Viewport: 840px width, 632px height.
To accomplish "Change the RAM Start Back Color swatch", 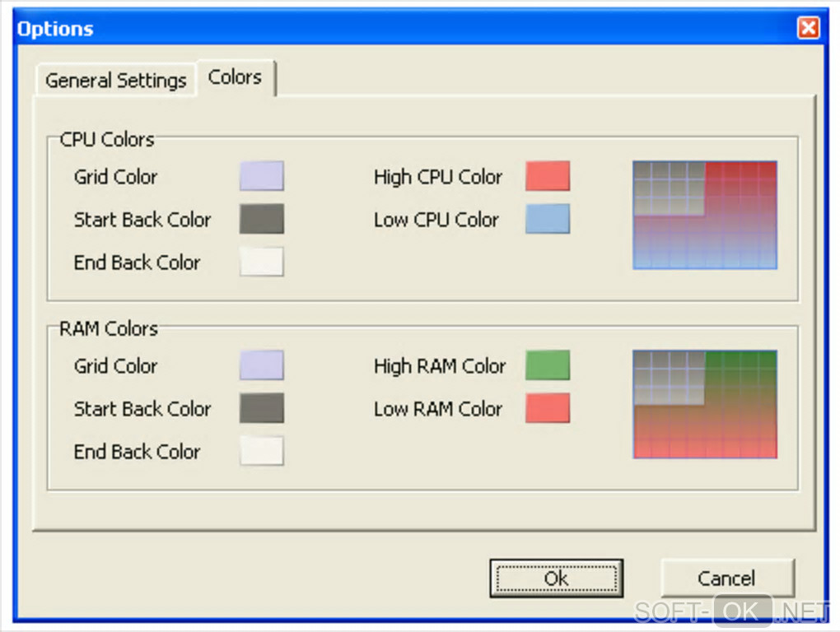I will pyautogui.click(x=261, y=408).
